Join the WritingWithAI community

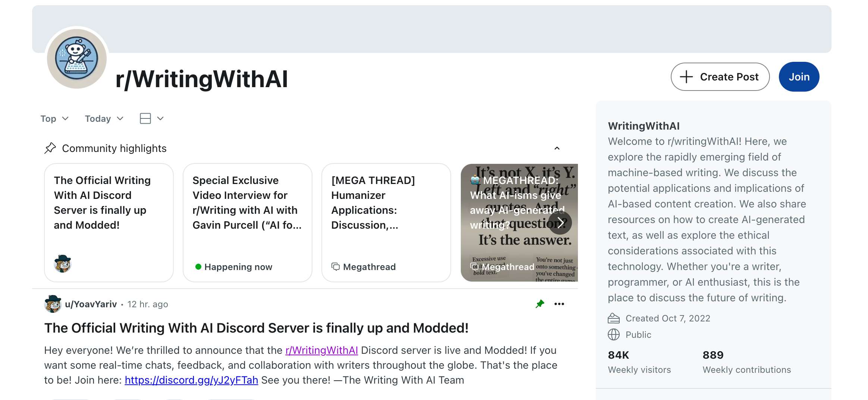point(799,77)
